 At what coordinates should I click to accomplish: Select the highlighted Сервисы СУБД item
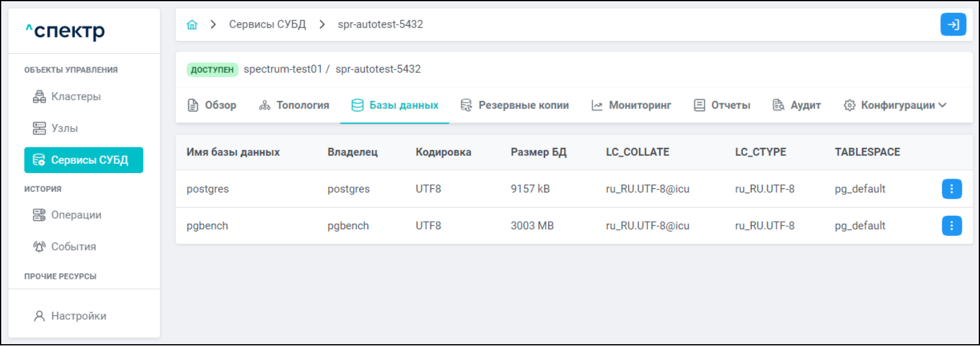pyautogui.click(x=84, y=160)
